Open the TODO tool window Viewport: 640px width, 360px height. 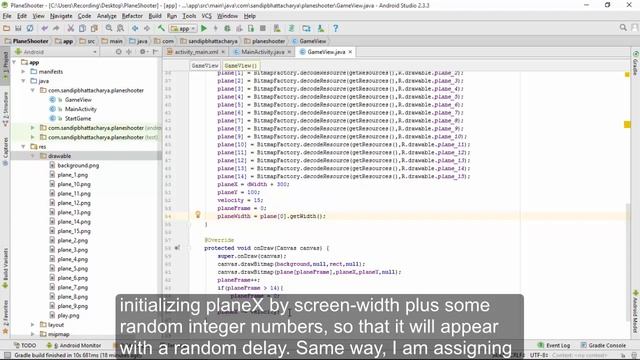(25, 345)
